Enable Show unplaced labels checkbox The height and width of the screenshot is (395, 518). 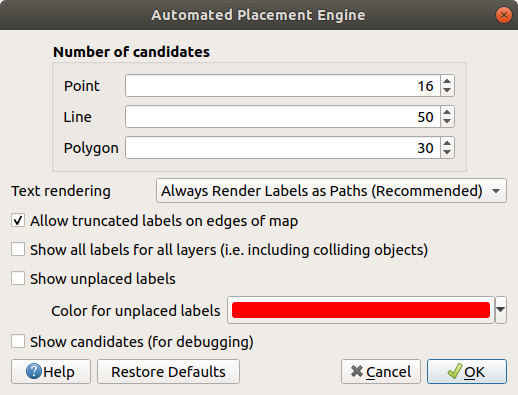[x=18, y=278]
